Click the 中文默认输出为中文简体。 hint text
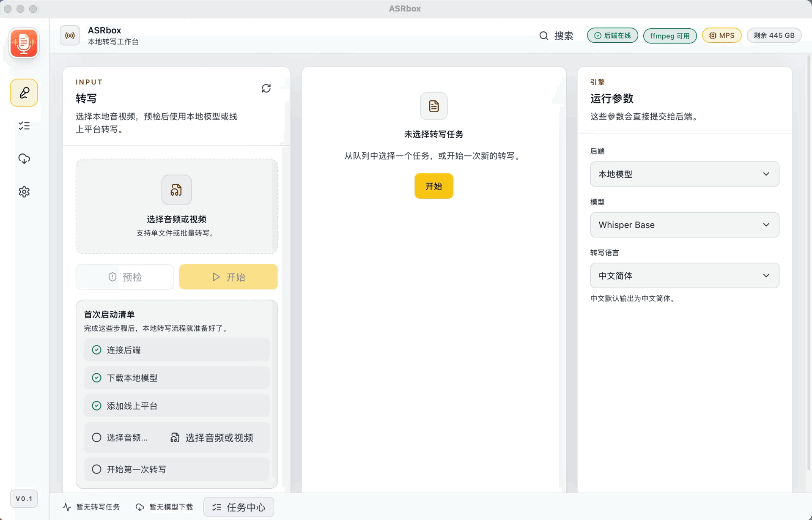Viewport: 812px width, 520px height. [x=634, y=298]
